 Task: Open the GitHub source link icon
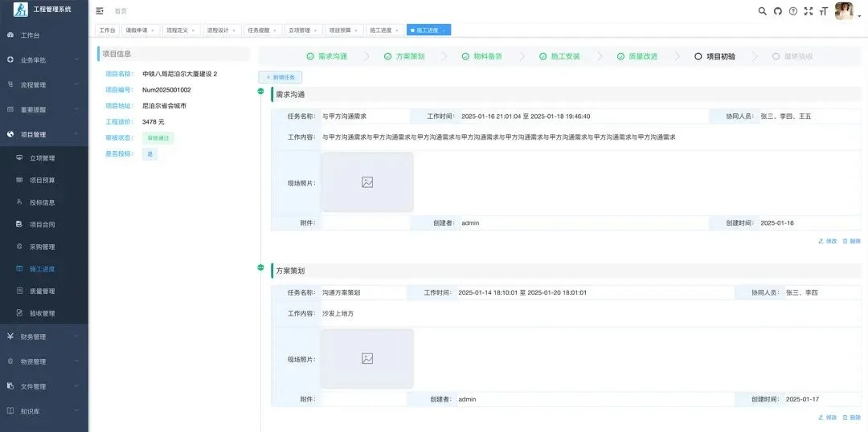778,11
